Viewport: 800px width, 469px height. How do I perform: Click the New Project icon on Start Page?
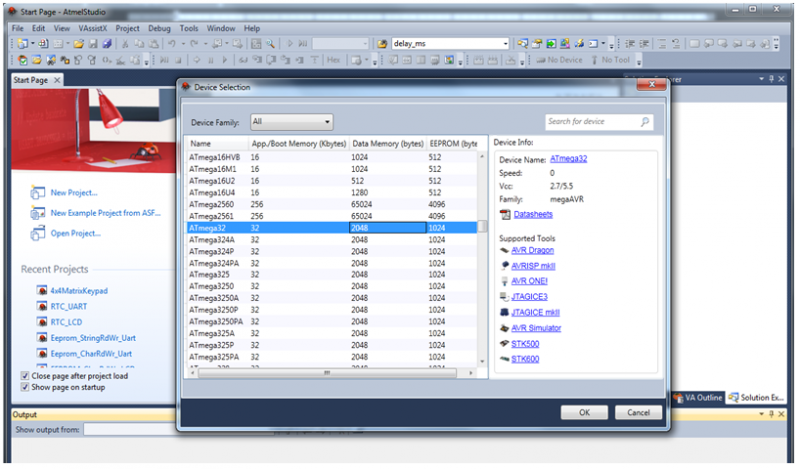coord(37,193)
